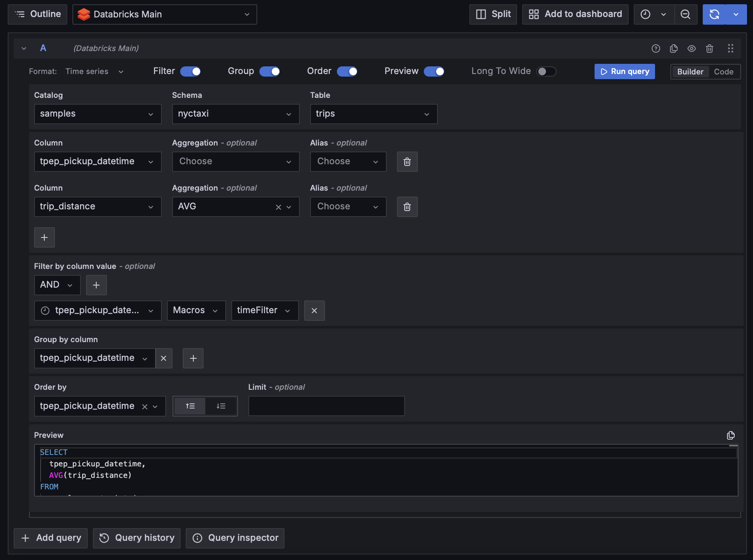753x560 pixels.
Task: Select the Builder mode tab
Action: [690, 71]
